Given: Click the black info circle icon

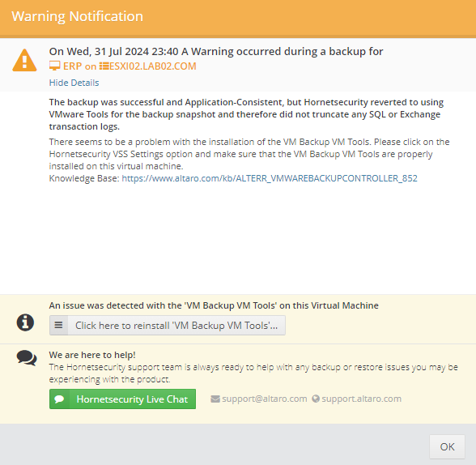Looking at the screenshot, I should pyautogui.click(x=25, y=322).
